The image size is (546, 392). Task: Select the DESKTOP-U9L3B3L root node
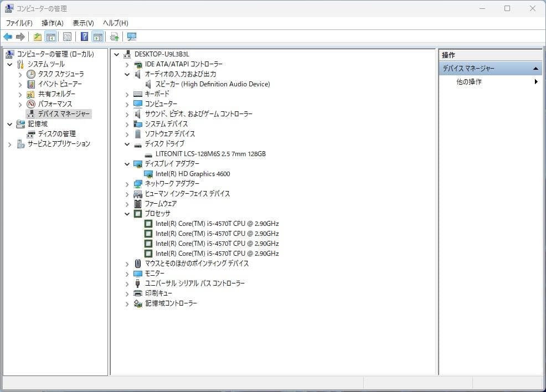(161, 54)
